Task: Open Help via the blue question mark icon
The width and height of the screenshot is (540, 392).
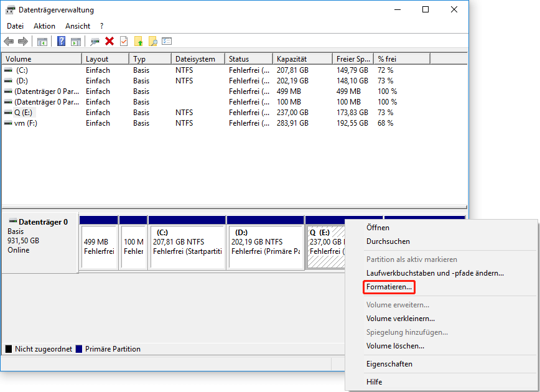Action: pos(60,41)
